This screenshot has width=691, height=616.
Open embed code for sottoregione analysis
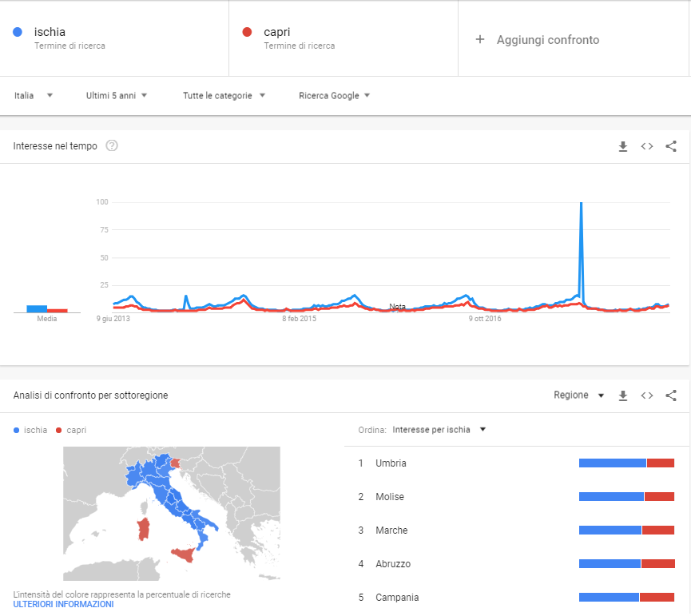tap(647, 395)
